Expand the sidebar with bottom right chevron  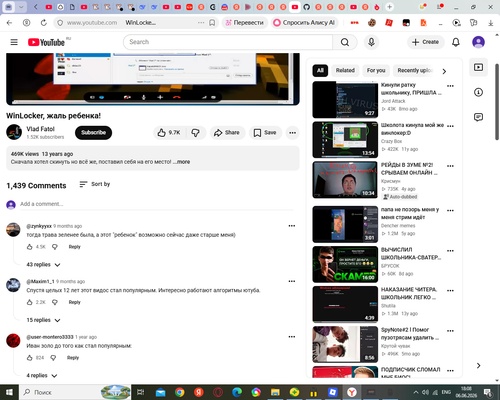[x=478, y=366]
